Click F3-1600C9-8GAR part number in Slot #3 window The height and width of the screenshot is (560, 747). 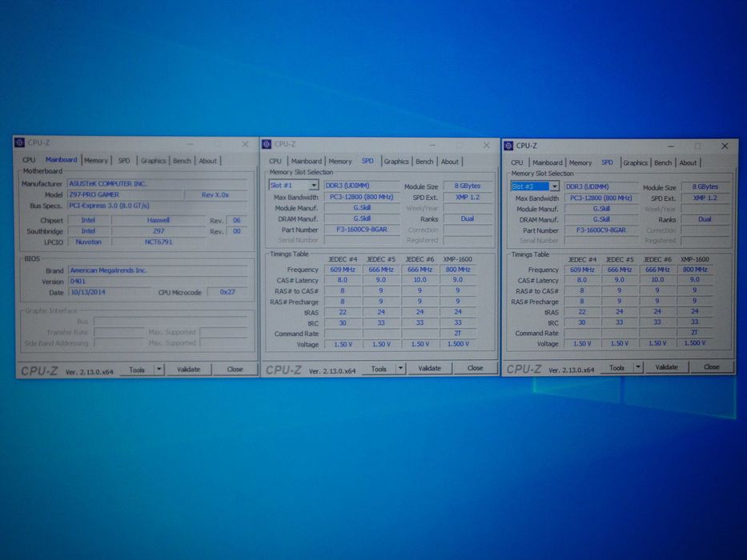[601, 230]
